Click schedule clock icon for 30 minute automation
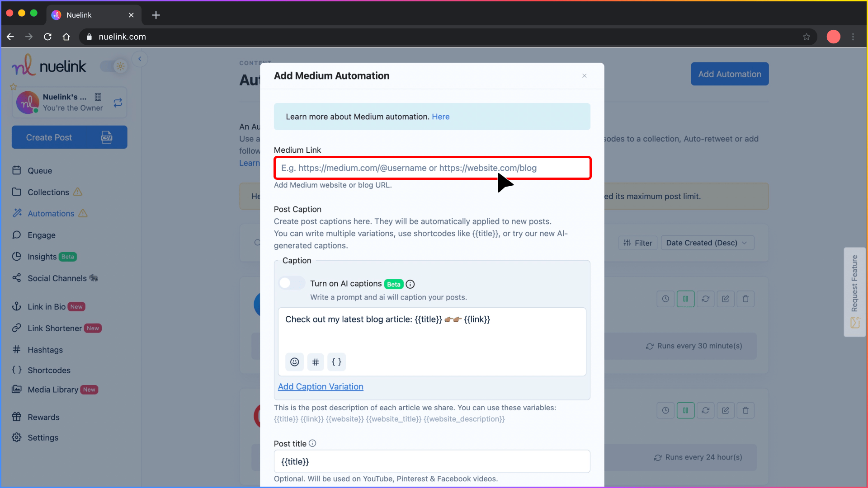Image resolution: width=868 pixels, height=488 pixels. tap(665, 299)
